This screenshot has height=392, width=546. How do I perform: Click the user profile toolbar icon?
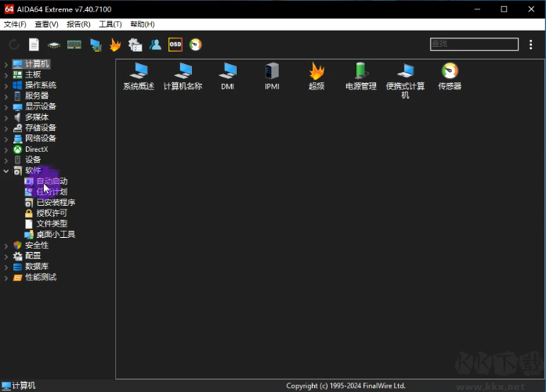pyautogui.click(x=155, y=45)
